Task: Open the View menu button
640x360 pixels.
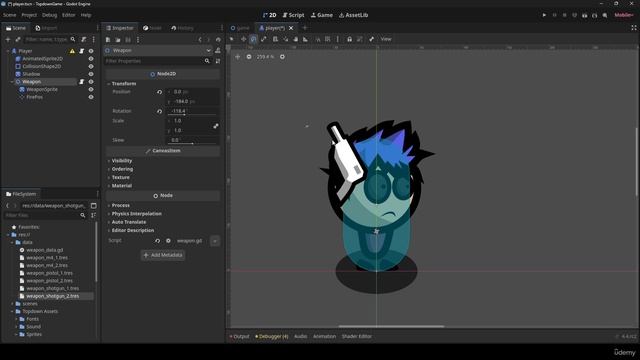Action: pos(386,39)
